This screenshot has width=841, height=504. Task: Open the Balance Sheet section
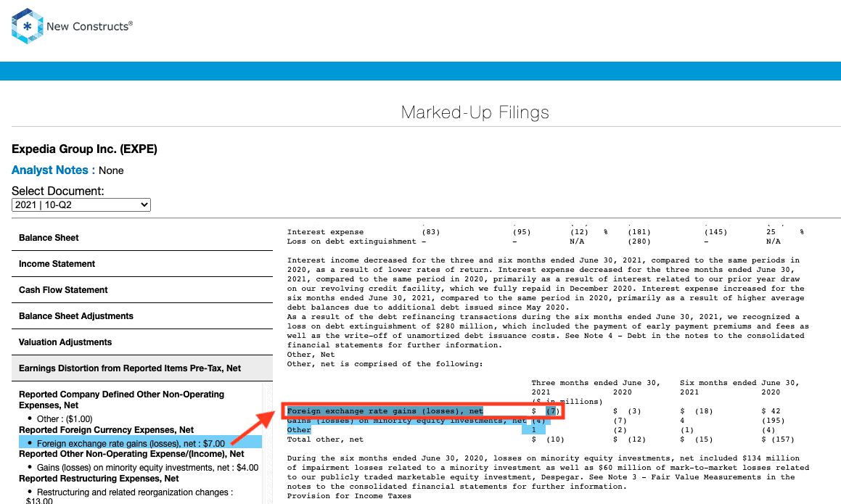click(x=142, y=238)
